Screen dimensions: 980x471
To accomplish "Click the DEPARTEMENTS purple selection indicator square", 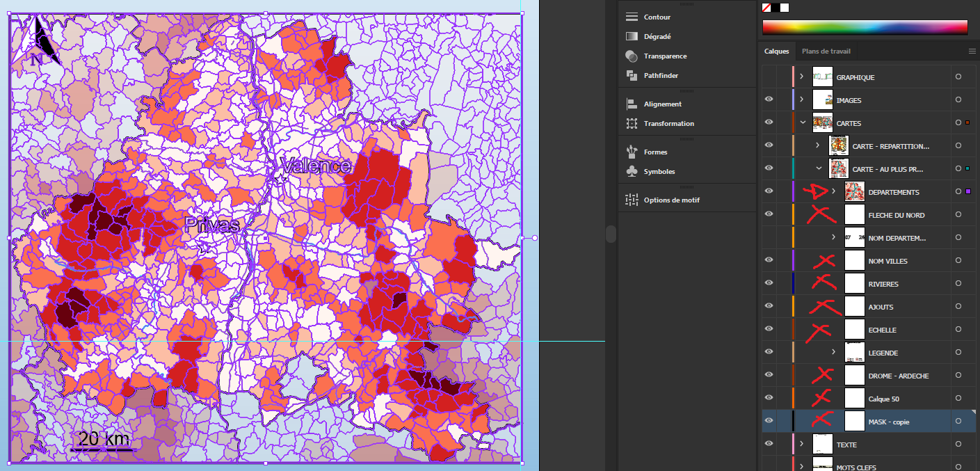I will tap(967, 192).
